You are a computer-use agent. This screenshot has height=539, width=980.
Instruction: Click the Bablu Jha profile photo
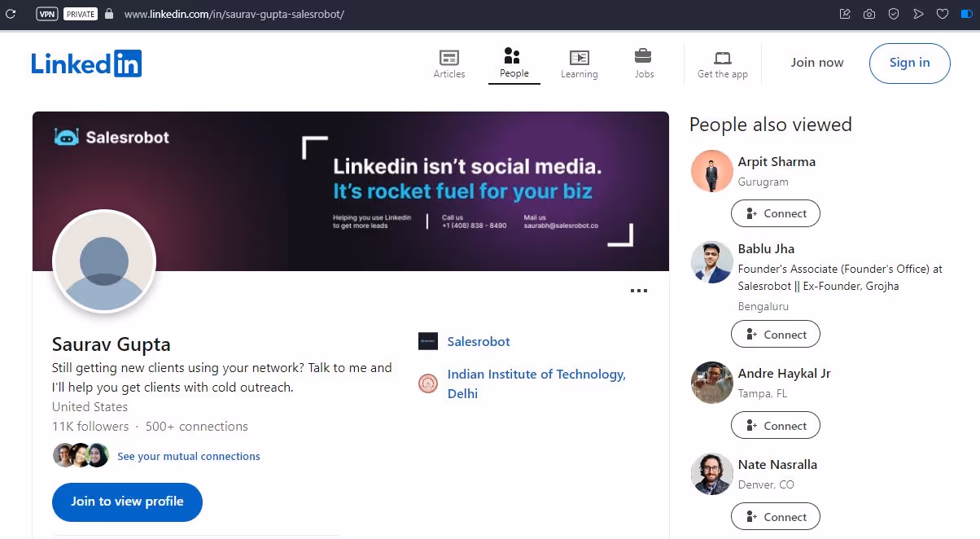pyautogui.click(x=711, y=261)
